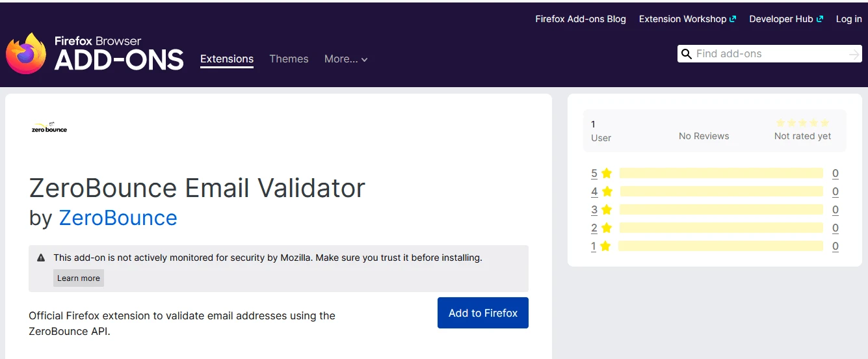The image size is (868, 359).
Task: Click the 3-star rating bar
Action: tap(720, 210)
